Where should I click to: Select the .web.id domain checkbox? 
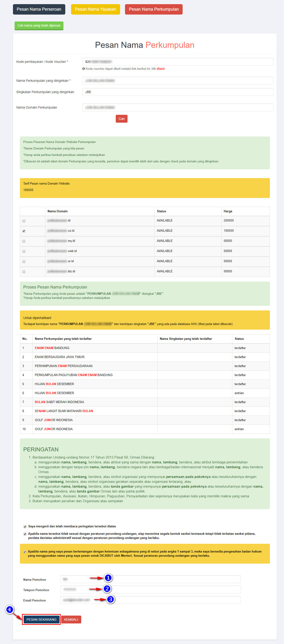(x=24, y=251)
